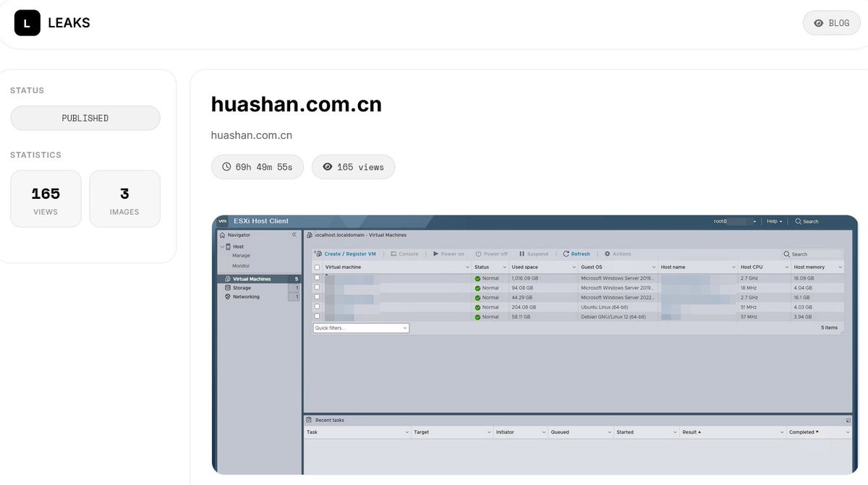Click the black L logo of Leaks
868x485 pixels.
[27, 23]
